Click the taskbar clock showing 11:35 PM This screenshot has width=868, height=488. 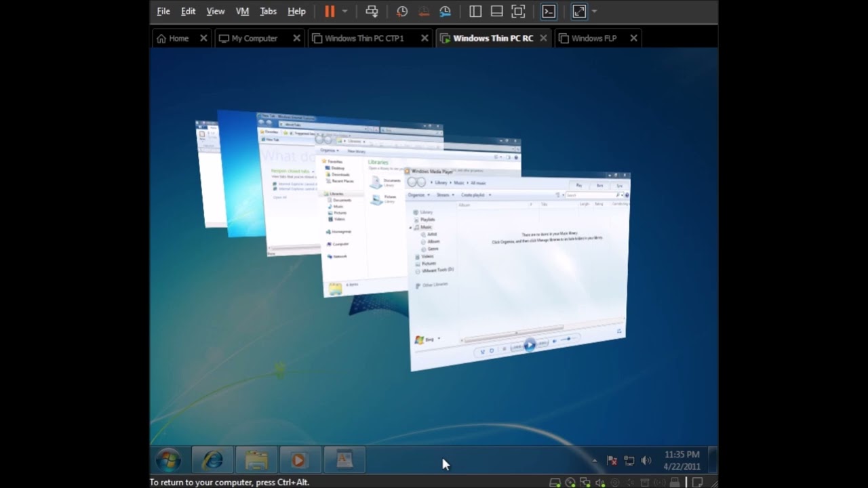(682, 460)
